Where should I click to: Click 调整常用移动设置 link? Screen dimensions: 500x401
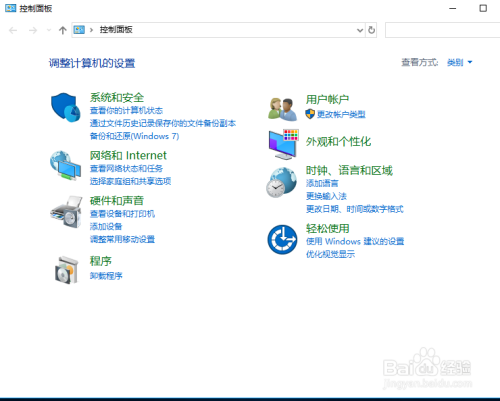coord(122,239)
